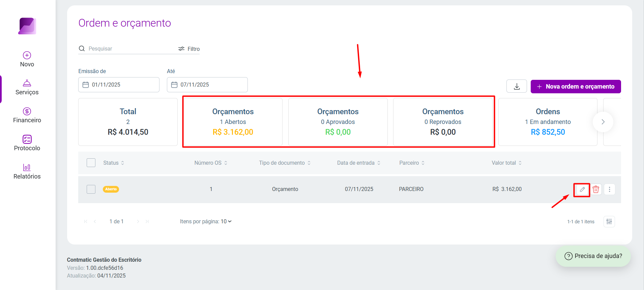Open the row more-options menu
644x290 pixels.
click(x=610, y=190)
